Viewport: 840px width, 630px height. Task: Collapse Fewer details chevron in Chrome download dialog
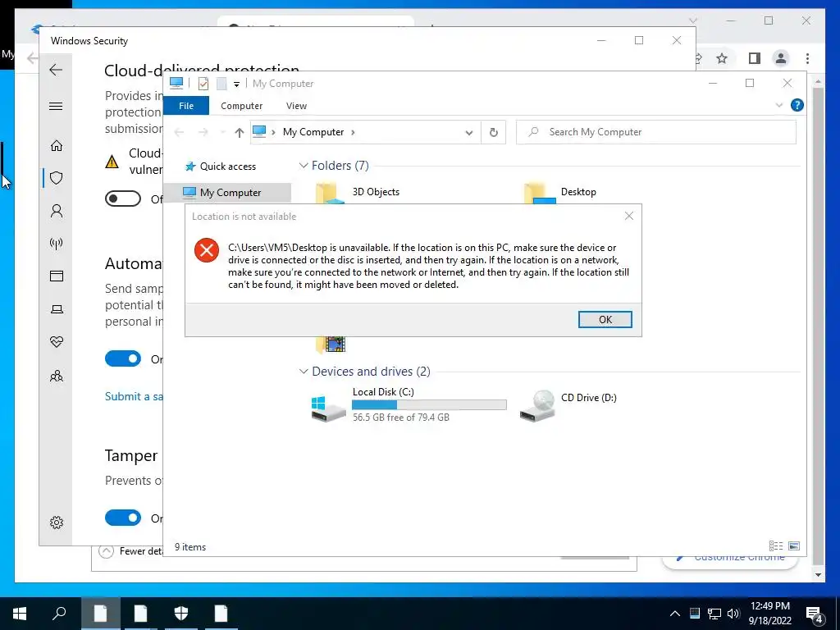(x=106, y=551)
